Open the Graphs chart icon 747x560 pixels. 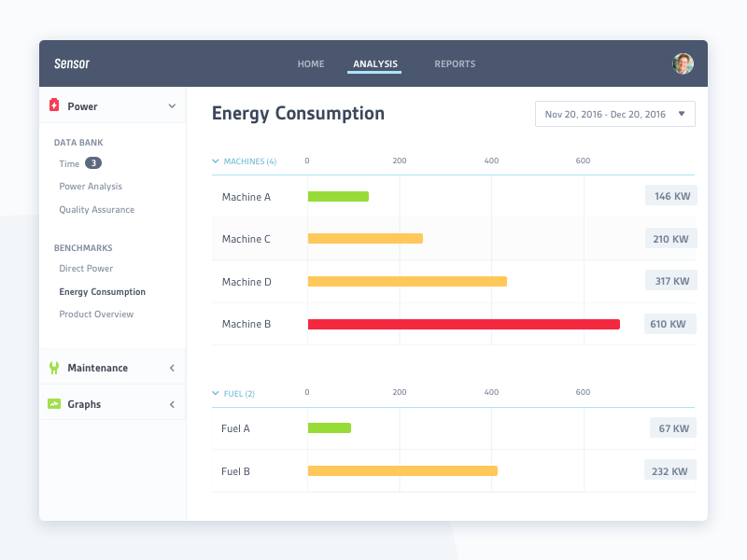54,403
